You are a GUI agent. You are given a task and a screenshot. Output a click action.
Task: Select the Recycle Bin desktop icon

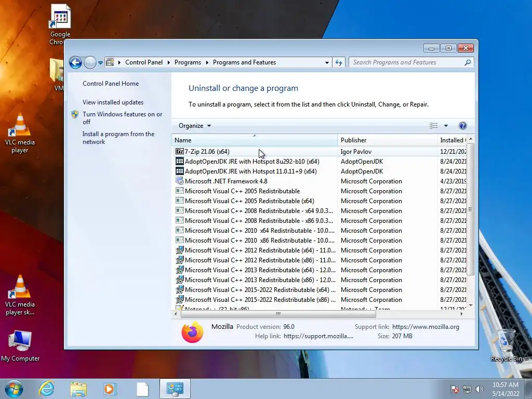point(506,345)
